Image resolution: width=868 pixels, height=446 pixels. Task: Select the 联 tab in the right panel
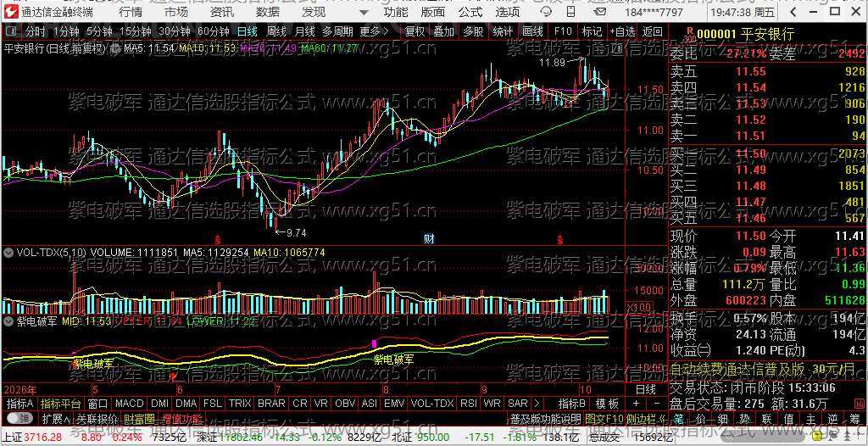pos(767,417)
